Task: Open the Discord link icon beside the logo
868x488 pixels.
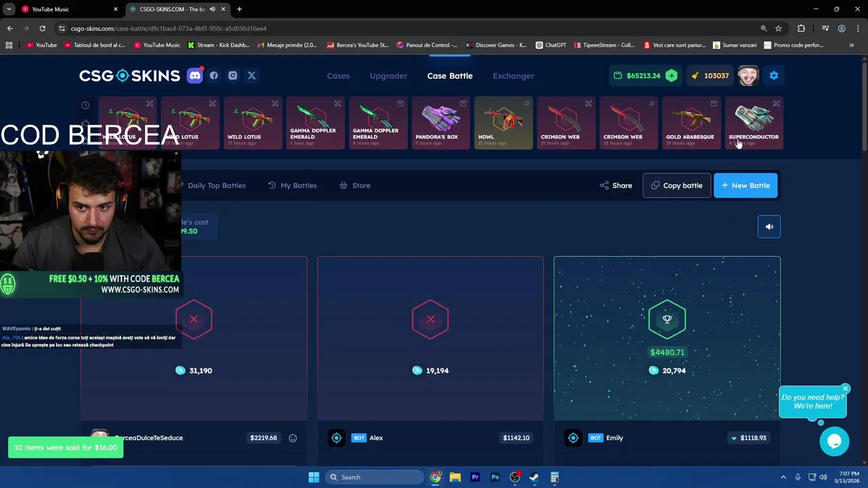Action: coord(195,76)
